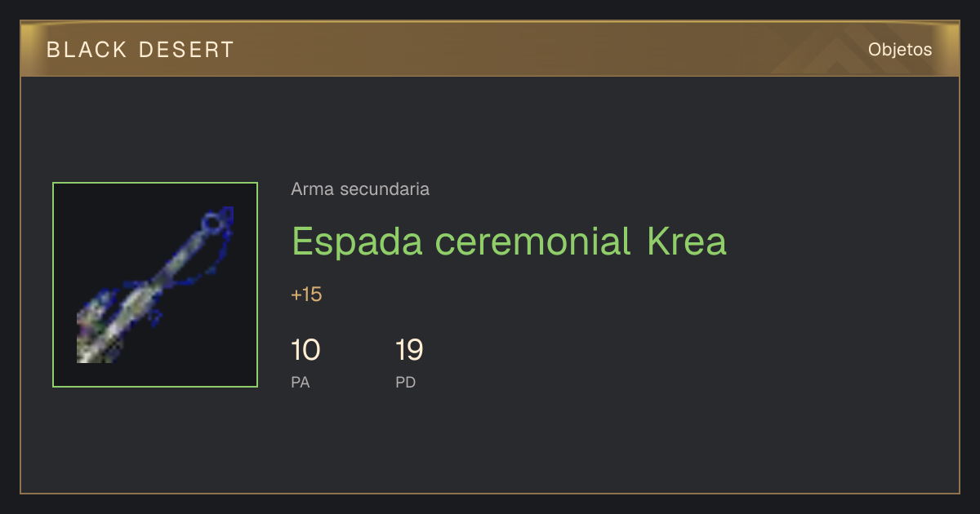Image resolution: width=980 pixels, height=514 pixels.
Task: Click the Arma secundaria category label
Action: pos(360,189)
